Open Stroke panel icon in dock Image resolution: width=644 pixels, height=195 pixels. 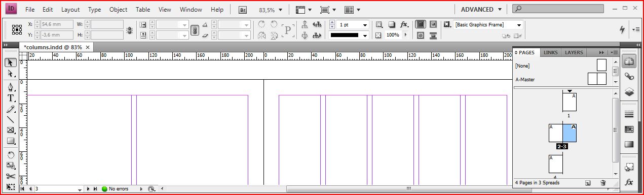click(x=629, y=114)
